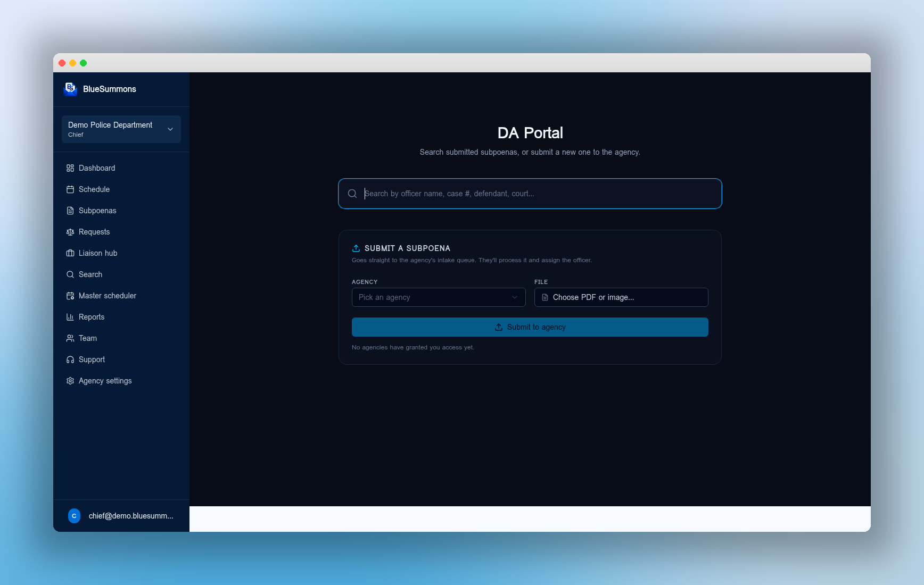Click the FILE field label
The height and width of the screenshot is (585, 924).
[x=541, y=282]
